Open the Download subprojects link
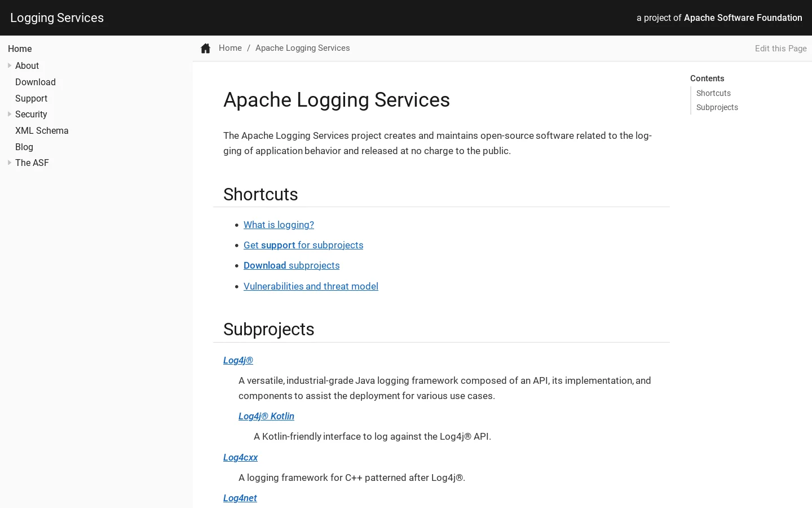Screen dimensions: 812x508 click(292, 265)
